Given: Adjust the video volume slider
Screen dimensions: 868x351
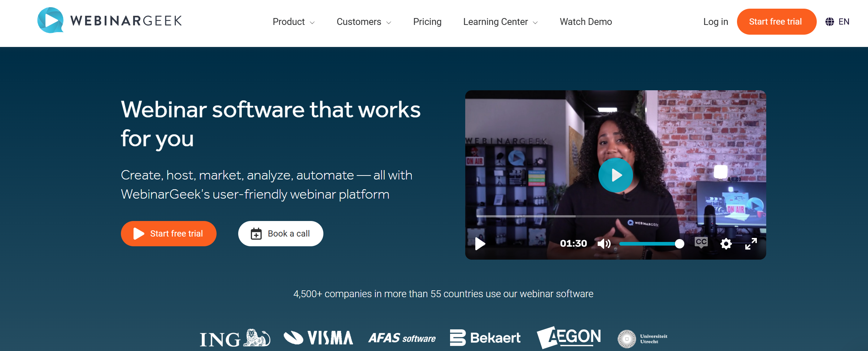Looking at the screenshot, I should click(x=651, y=244).
